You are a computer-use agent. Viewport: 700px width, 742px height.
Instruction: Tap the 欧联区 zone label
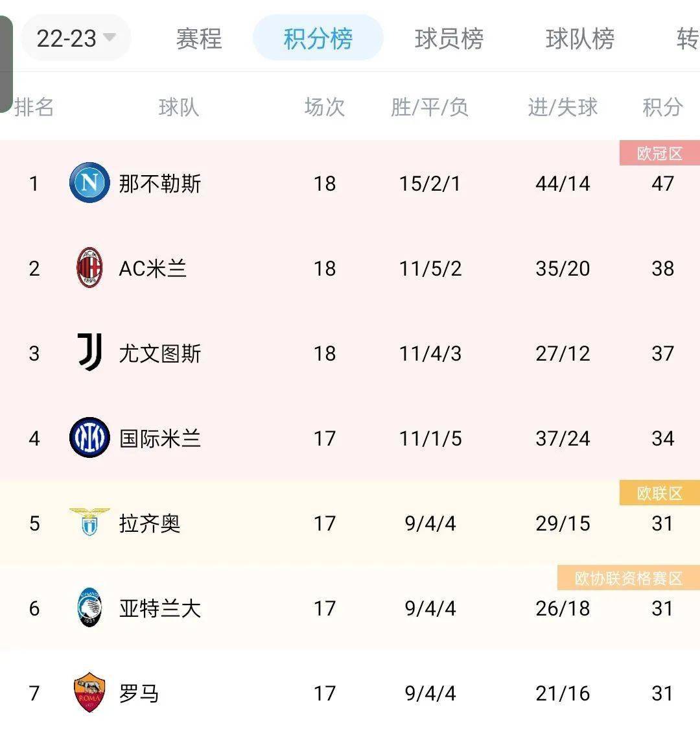point(659,494)
